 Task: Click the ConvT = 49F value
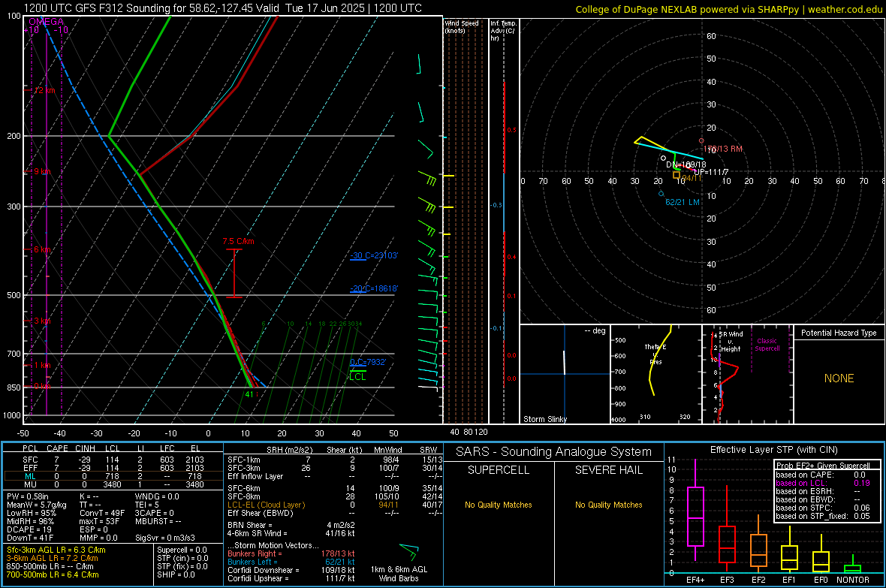(x=102, y=513)
